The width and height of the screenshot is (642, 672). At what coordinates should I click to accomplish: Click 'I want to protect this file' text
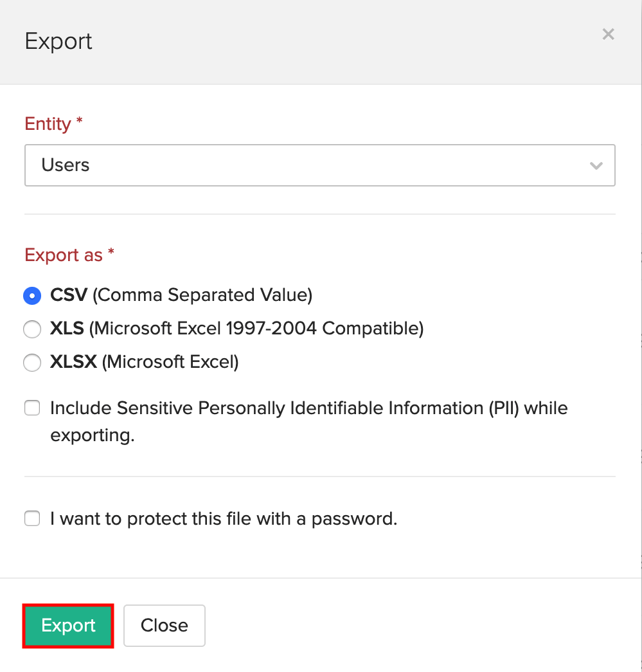[224, 519]
